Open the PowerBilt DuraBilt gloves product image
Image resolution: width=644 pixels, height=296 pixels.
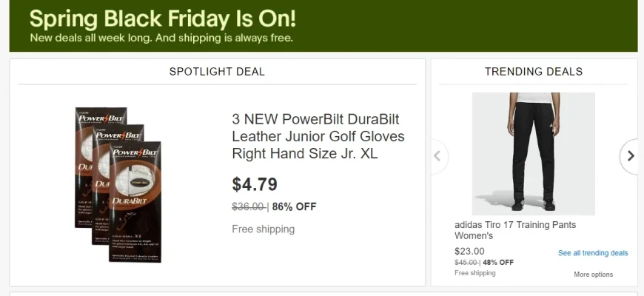(118, 185)
